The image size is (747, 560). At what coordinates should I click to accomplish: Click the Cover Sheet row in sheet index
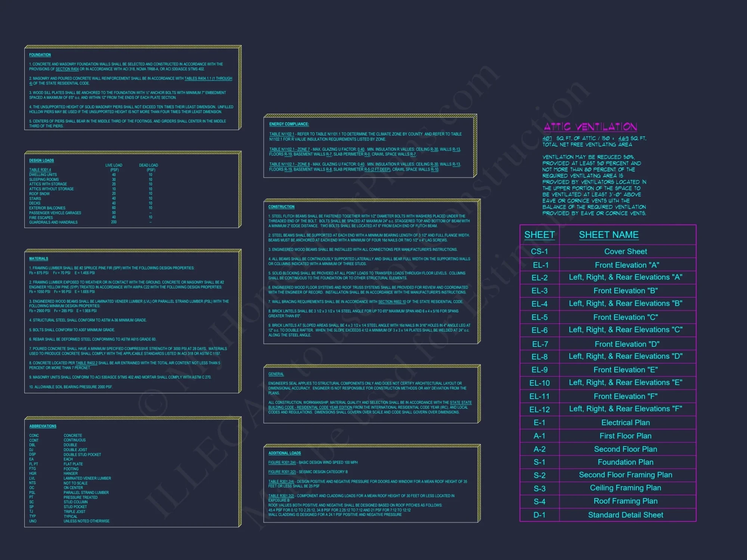click(x=625, y=252)
